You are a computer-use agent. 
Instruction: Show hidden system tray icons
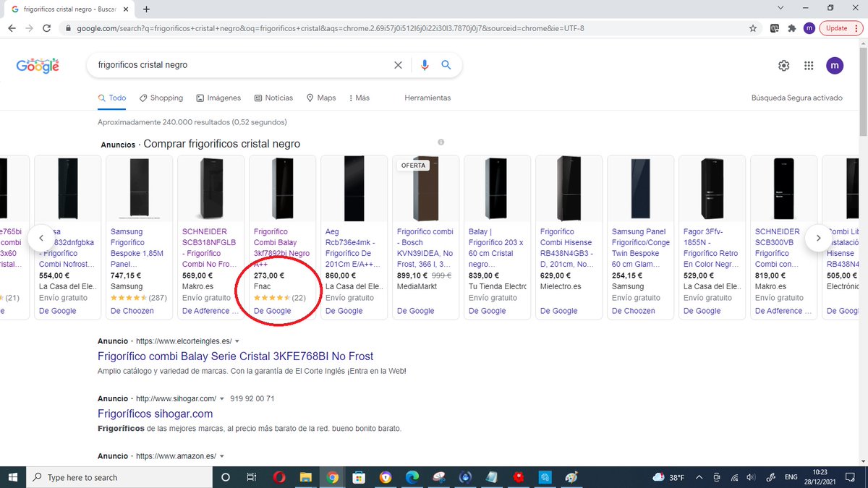(x=699, y=477)
